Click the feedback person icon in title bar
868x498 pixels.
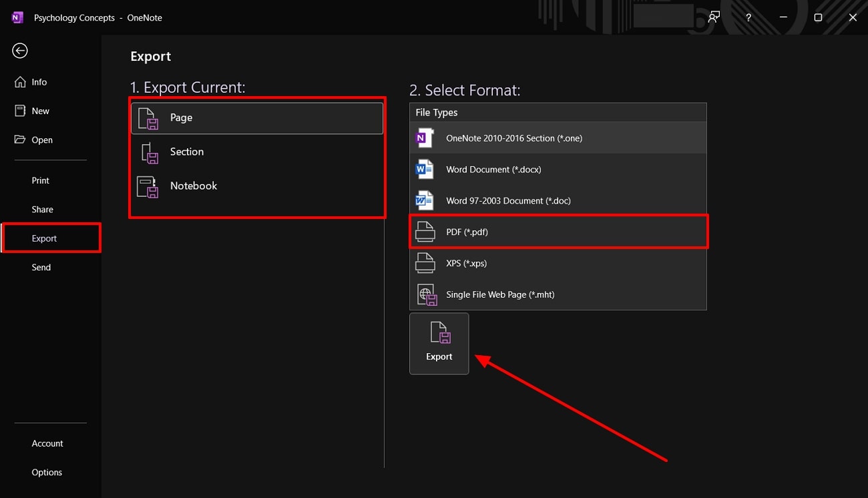(714, 18)
